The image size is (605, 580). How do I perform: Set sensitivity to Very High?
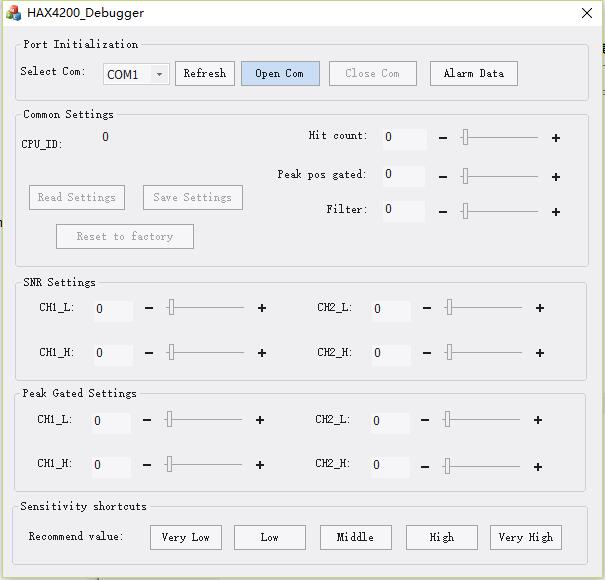pyautogui.click(x=526, y=537)
